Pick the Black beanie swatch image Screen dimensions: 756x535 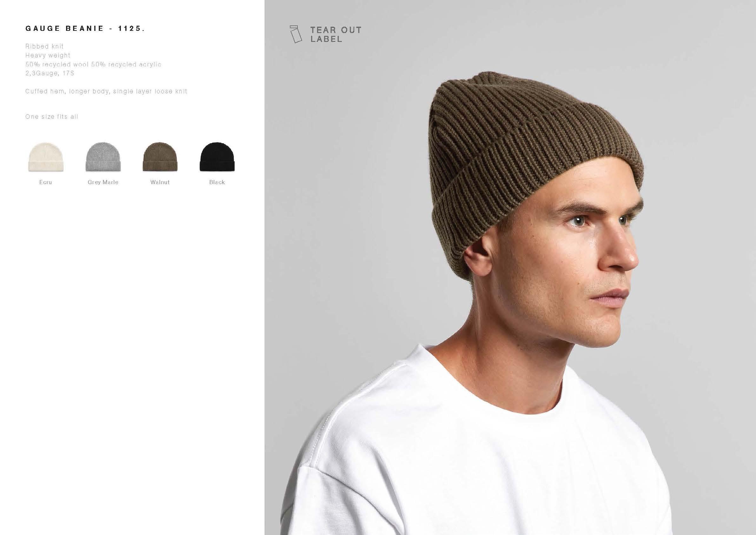tap(217, 157)
